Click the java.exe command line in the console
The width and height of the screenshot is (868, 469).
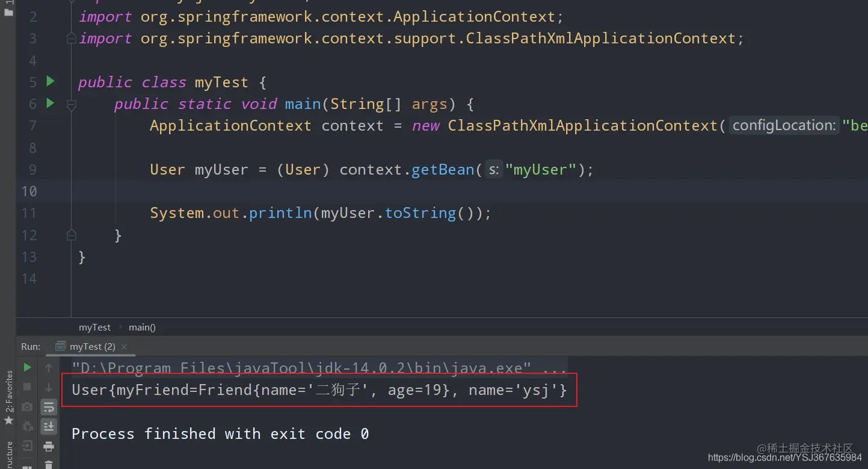pos(319,367)
